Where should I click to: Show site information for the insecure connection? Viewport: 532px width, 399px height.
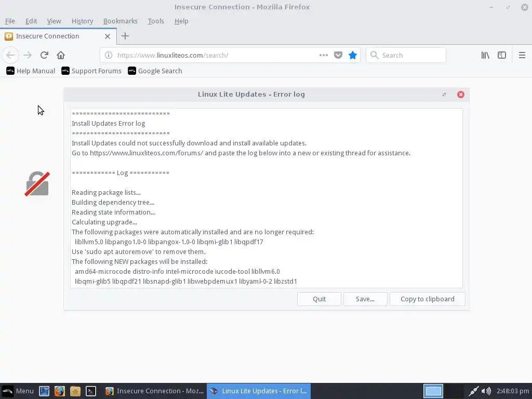coord(108,55)
